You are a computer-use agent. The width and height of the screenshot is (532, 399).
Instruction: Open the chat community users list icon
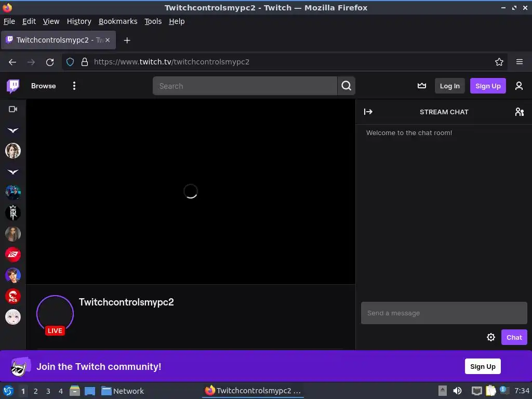click(x=519, y=112)
